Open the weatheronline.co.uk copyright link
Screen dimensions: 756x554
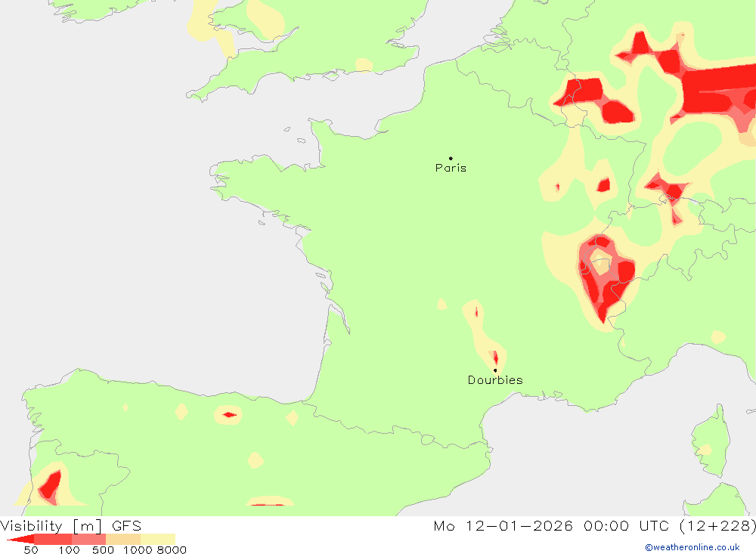point(692,547)
